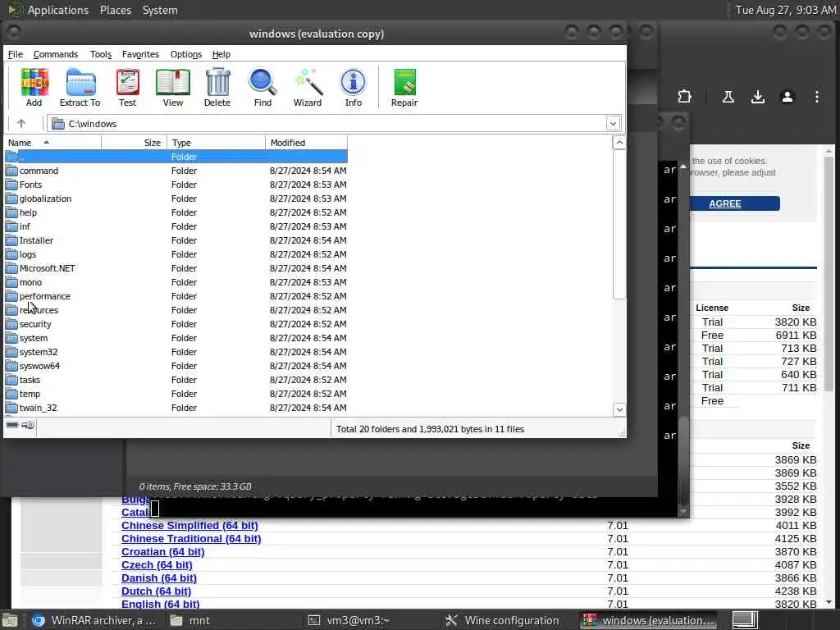This screenshot has height=630, width=840.
Task: Click the Extract To toolbar icon
Action: [x=80, y=87]
